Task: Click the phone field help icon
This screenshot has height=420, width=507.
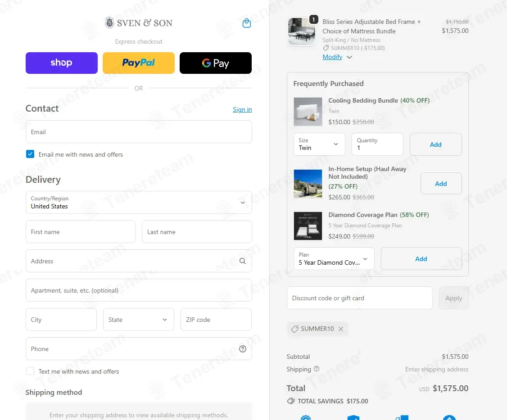Action: point(243,349)
